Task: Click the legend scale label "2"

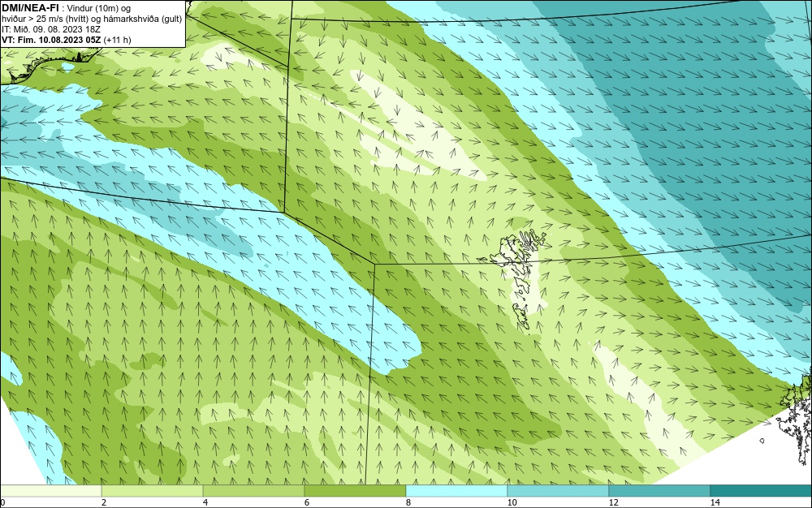Action: (x=104, y=502)
